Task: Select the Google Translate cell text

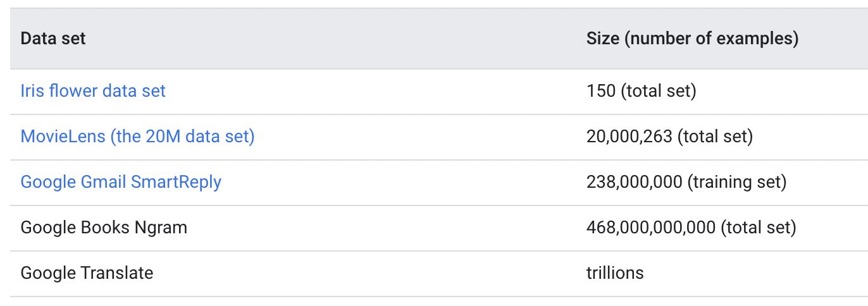Action: tap(87, 273)
